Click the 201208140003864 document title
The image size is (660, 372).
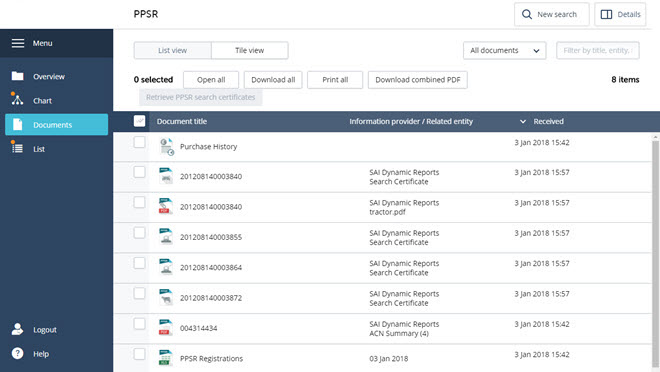211,268
